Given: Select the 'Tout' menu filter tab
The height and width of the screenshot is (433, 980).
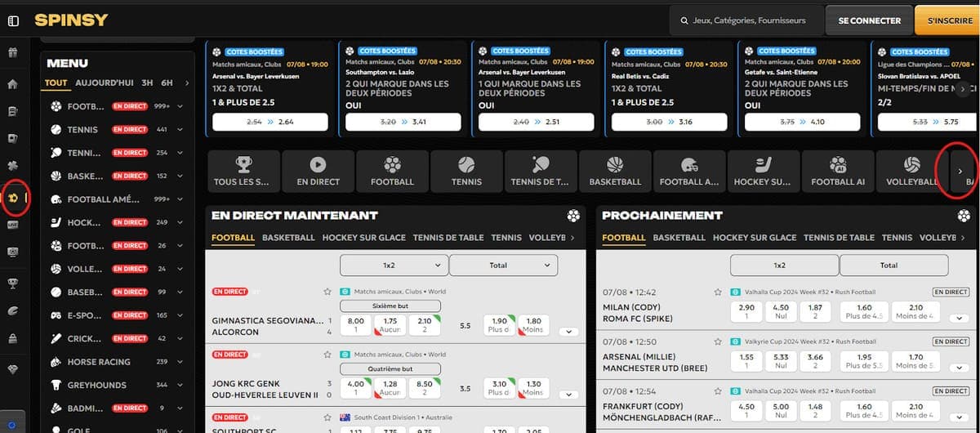Looking at the screenshot, I should (56, 83).
